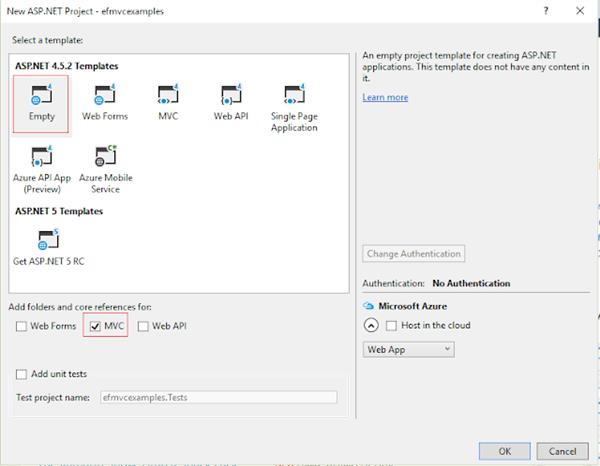Select the Empty project template icon
The image size is (600, 466).
pos(42,96)
